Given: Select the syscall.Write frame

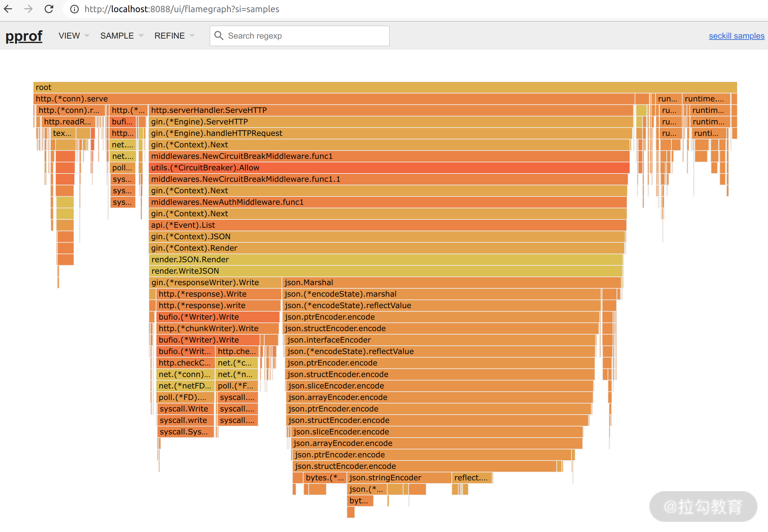Looking at the screenshot, I should [x=184, y=409].
